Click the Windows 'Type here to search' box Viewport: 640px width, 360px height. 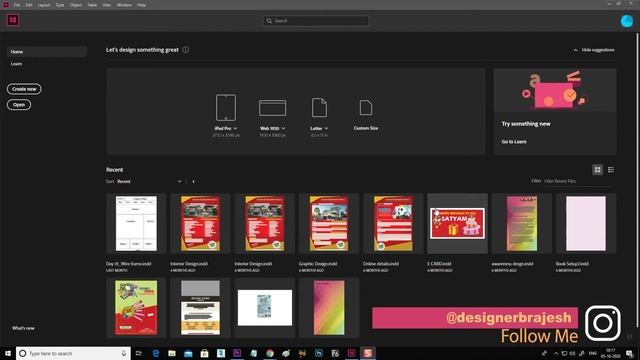73,353
